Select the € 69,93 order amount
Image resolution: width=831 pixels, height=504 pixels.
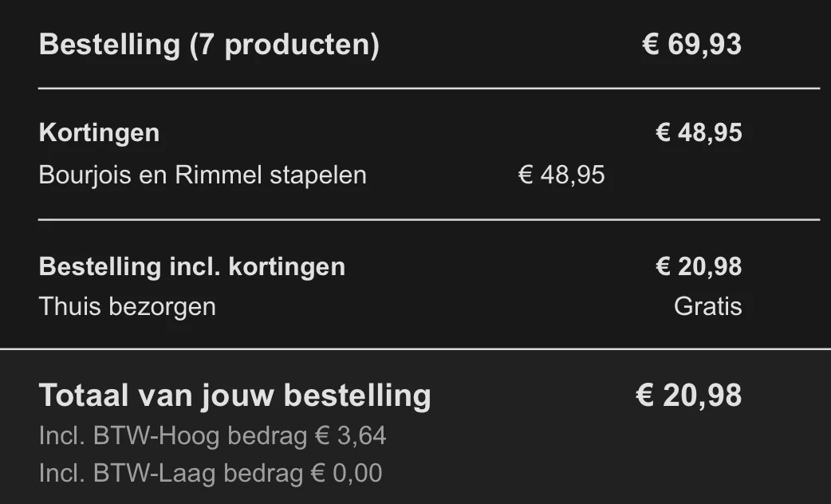pos(691,45)
